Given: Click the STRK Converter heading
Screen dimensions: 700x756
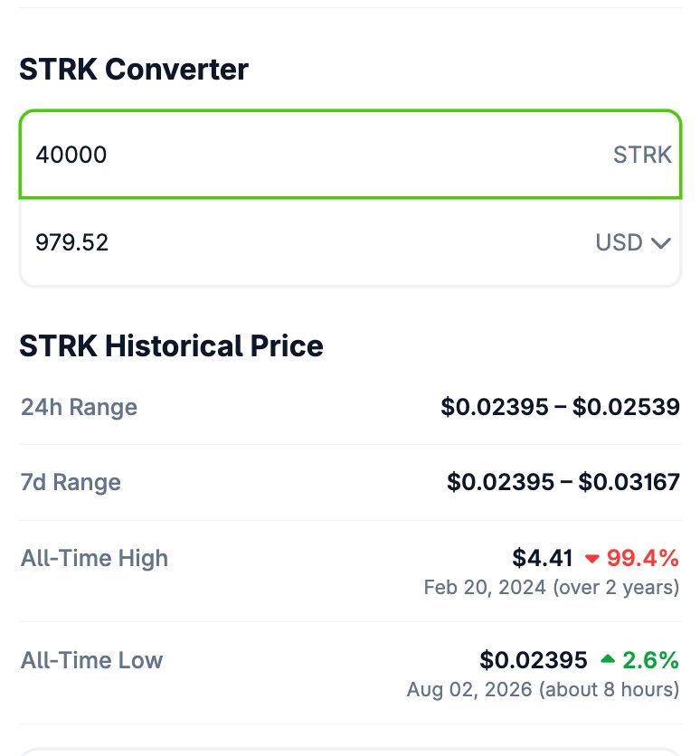Looking at the screenshot, I should click(134, 69).
